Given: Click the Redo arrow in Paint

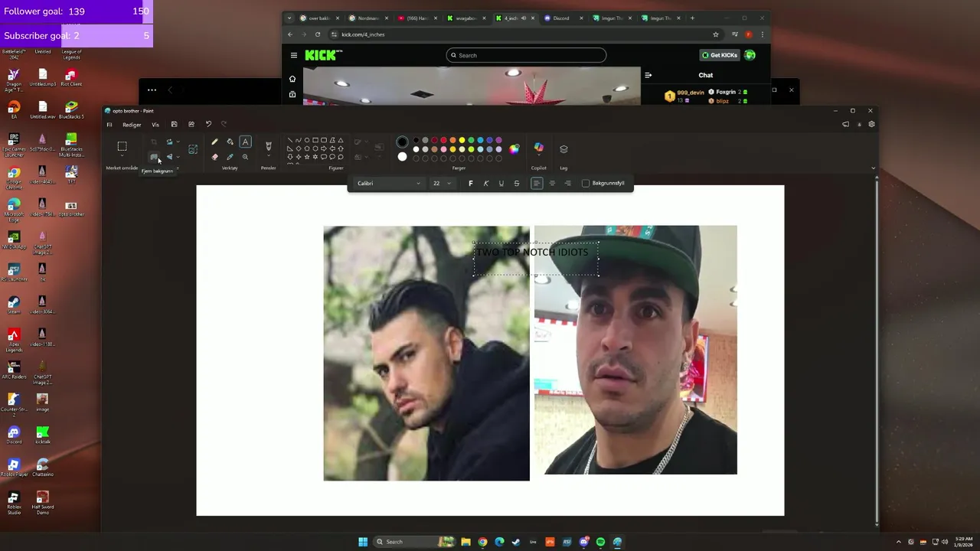Looking at the screenshot, I should pos(224,124).
